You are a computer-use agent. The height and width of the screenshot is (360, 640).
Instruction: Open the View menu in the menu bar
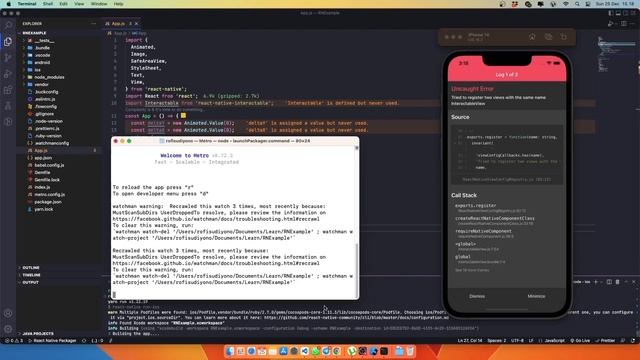click(x=79, y=4)
